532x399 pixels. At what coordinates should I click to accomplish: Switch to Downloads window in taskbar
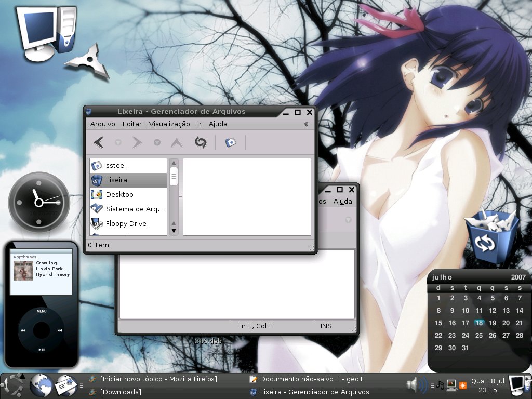(x=115, y=392)
